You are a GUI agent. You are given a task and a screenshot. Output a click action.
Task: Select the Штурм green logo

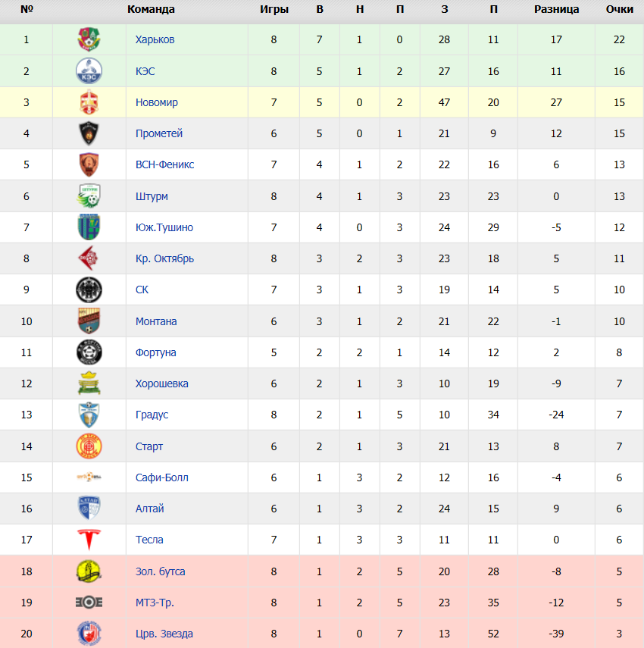(89, 196)
